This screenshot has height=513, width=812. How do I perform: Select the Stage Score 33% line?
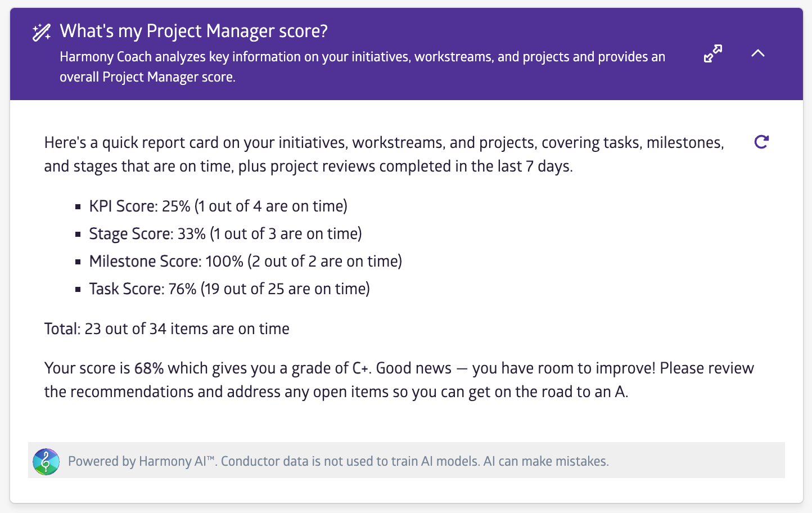click(x=225, y=234)
